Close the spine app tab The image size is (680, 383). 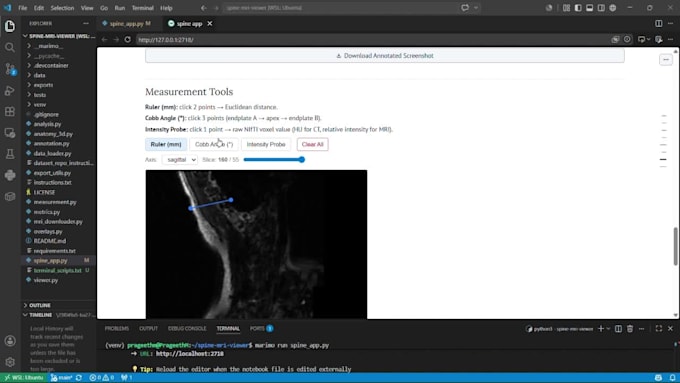(210, 23)
